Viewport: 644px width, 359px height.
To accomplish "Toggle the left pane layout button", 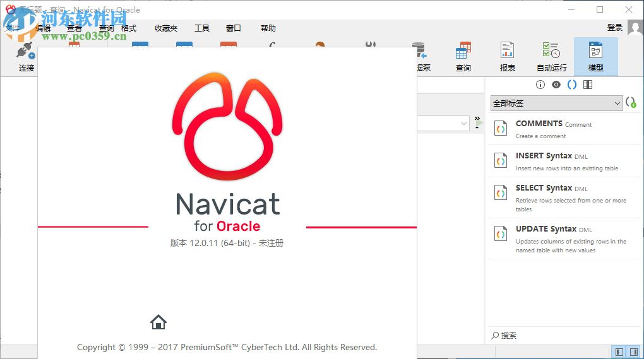I will coord(619,351).
